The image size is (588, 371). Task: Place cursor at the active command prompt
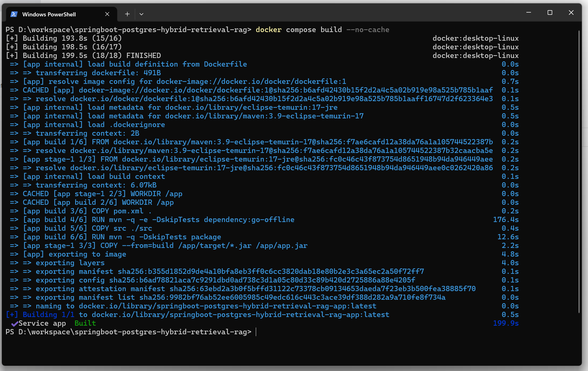coord(257,332)
